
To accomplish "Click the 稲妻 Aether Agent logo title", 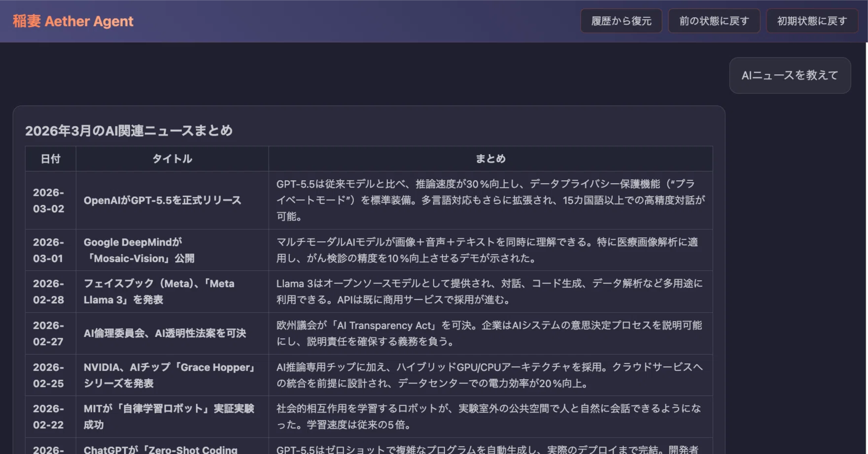I will click(73, 21).
